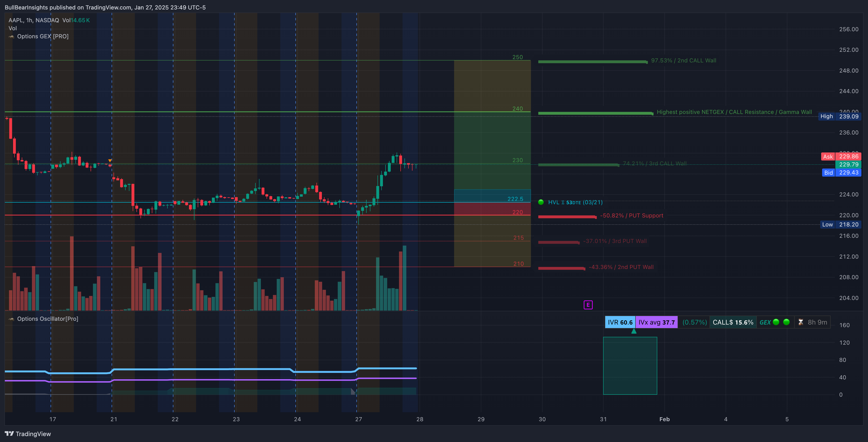
Task: Click the '210' strike level label
Action: [x=518, y=264]
